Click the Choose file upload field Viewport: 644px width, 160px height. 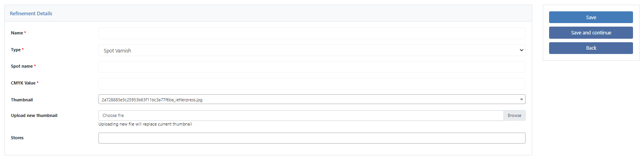coord(301,115)
